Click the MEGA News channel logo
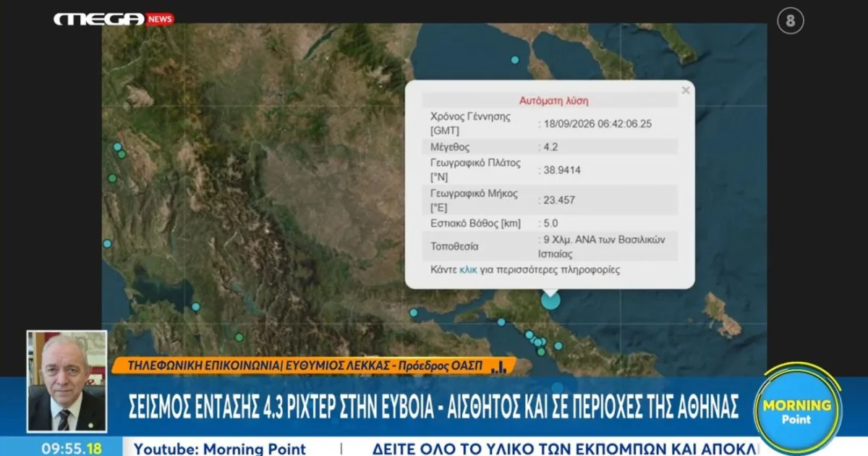Image resolution: width=868 pixels, height=456 pixels. [114, 20]
